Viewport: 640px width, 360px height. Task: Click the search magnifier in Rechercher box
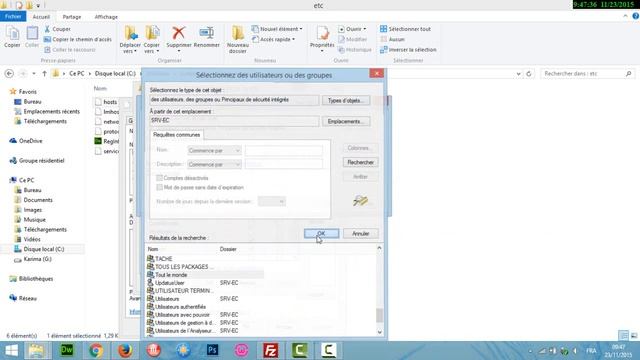pyautogui.click(x=629, y=73)
